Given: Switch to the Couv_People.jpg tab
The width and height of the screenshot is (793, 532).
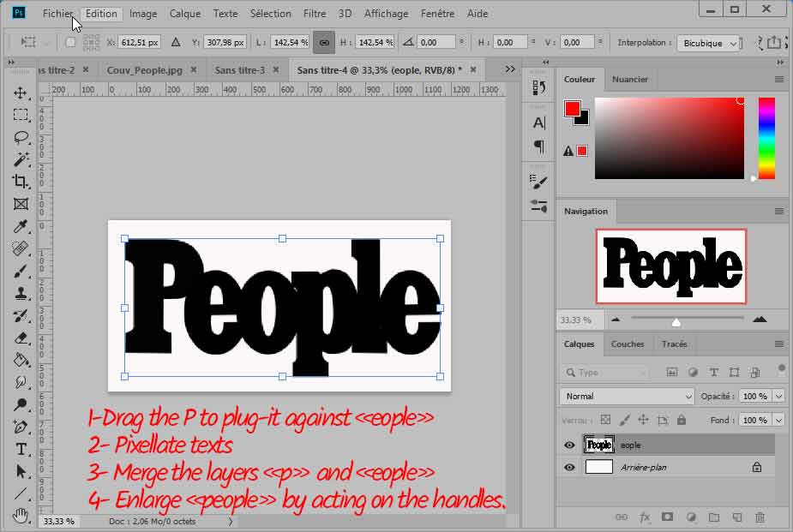Looking at the screenshot, I should tap(145, 70).
